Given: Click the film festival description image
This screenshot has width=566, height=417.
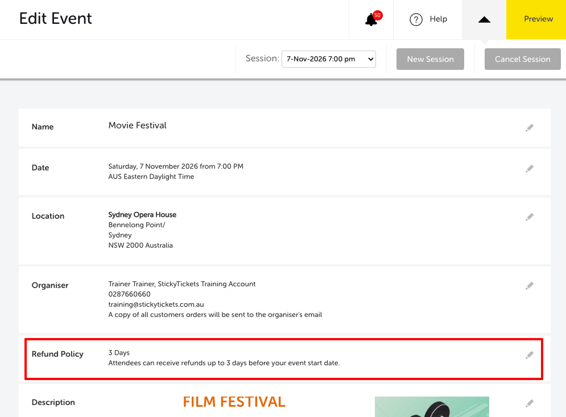Looking at the screenshot, I should tap(432, 407).
